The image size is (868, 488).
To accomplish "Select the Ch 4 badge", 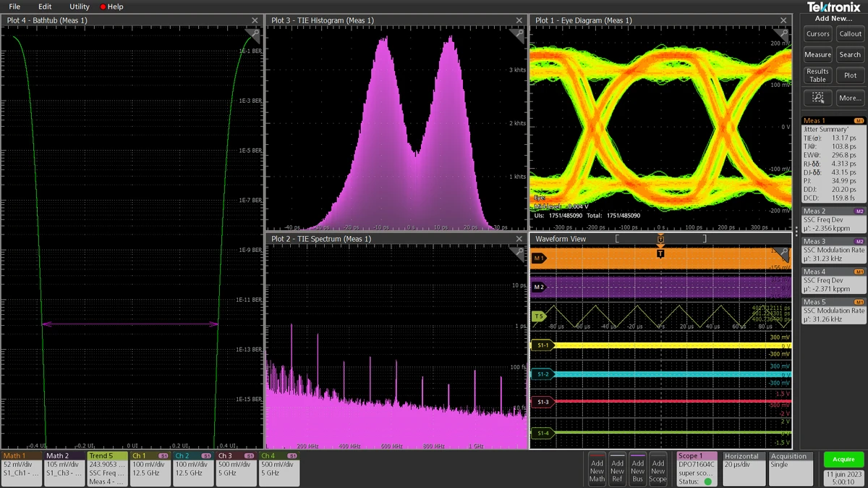I will (278, 468).
